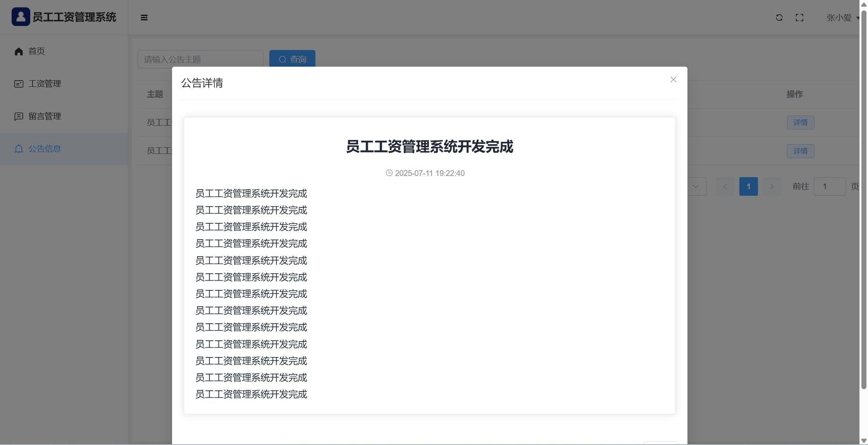This screenshot has height=445, width=868.
Task: Click the 留言管理 message icon
Action: [x=19, y=117]
